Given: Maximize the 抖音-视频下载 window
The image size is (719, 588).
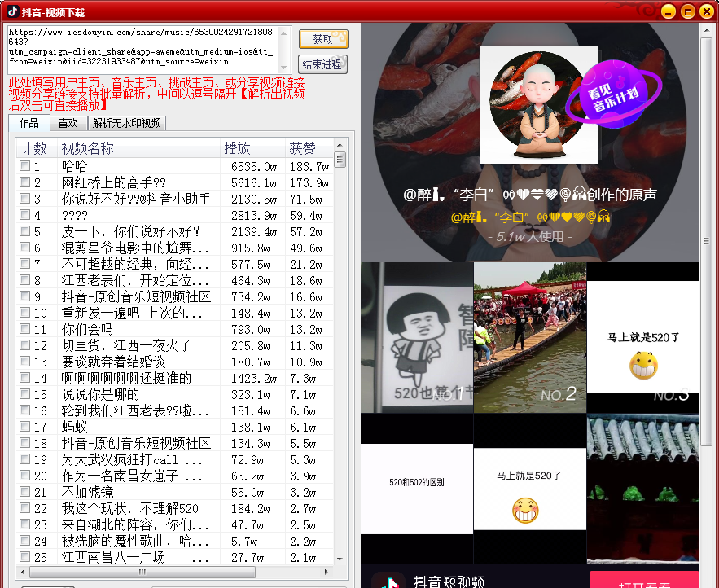Looking at the screenshot, I should [x=687, y=11].
